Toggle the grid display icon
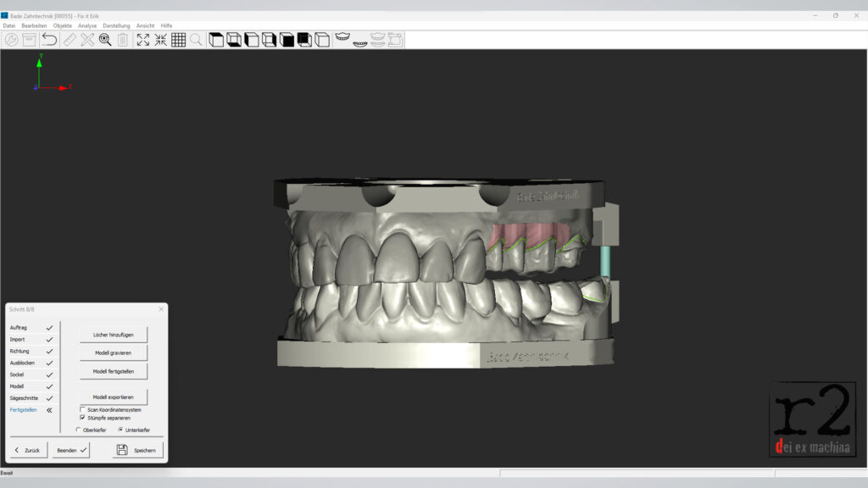 178,40
